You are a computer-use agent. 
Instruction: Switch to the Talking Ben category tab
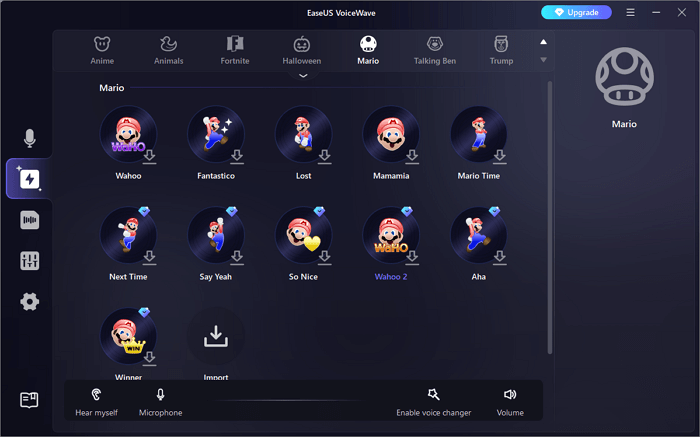pos(435,50)
